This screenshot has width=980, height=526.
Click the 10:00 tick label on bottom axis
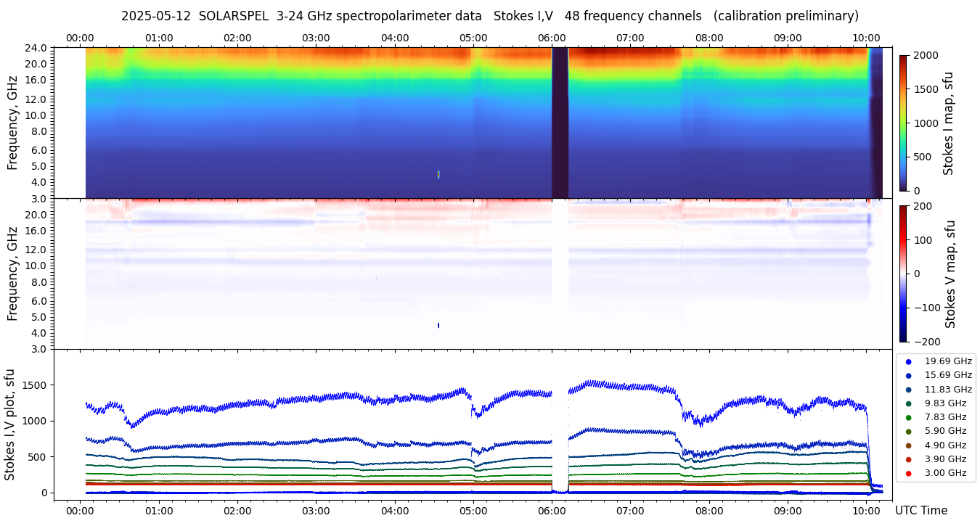point(866,510)
